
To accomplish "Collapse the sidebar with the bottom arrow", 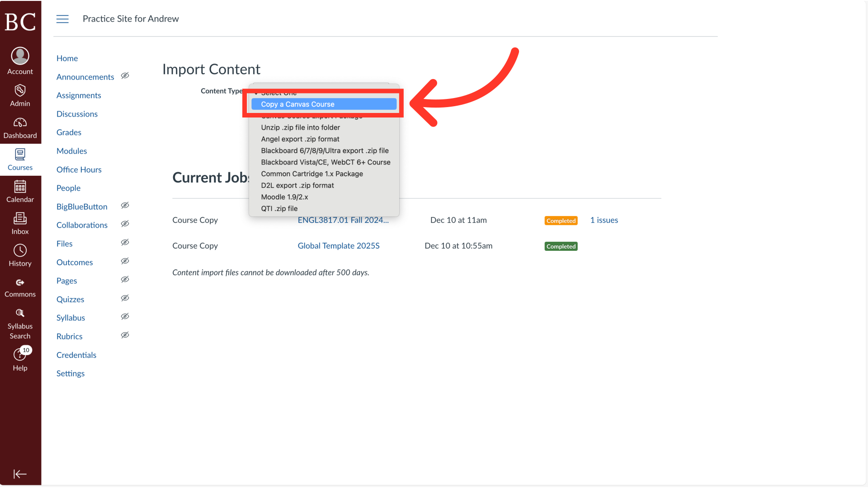I will [20, 474].
